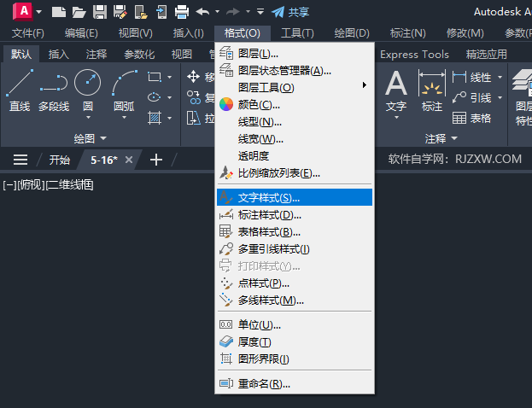
Task: Click the [俯视] view control label
Action: pyautogui.click(x=31, y=185)
